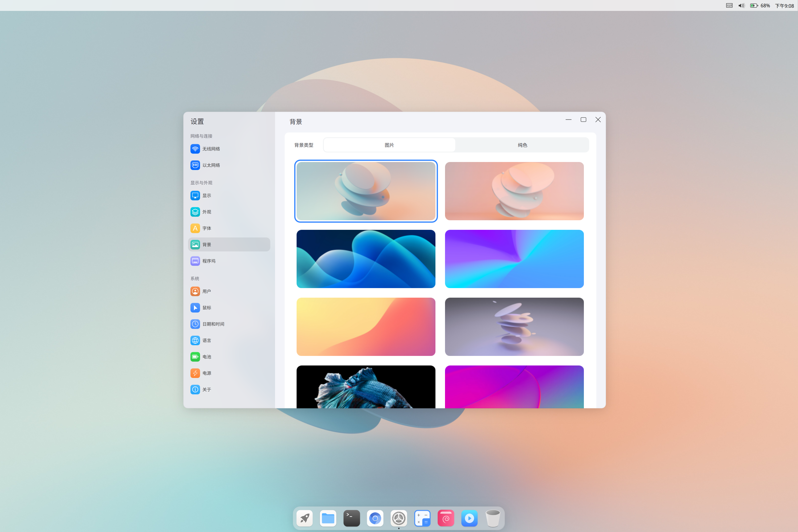This screenshot has height=532, width=798.
Task: Open the Display (显示) settings icon
Action: point(195,196)
